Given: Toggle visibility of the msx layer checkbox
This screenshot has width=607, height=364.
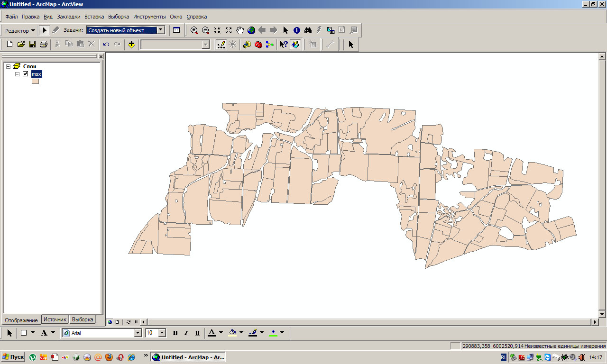Looking at the screenshot, I should coord(25,74).
